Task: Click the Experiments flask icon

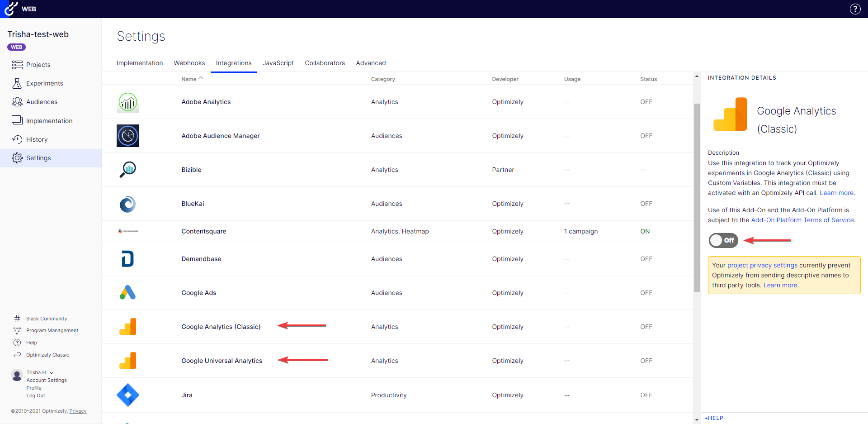Action: click(x=17, y=83)
